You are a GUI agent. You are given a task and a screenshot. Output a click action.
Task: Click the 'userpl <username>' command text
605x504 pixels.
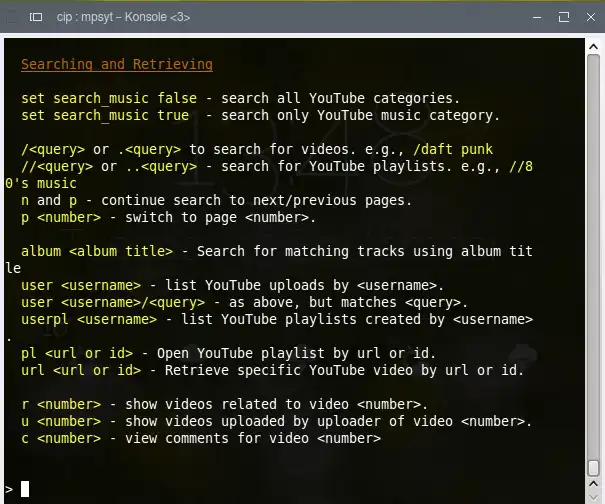89,319
